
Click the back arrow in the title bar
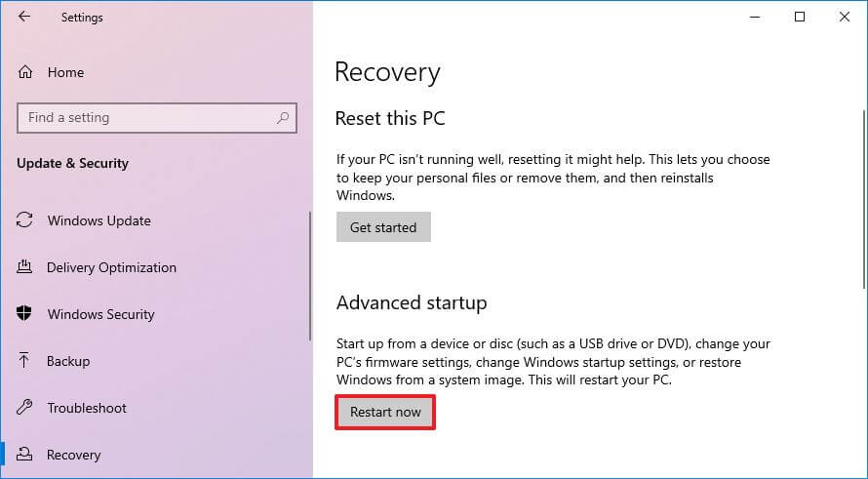tap(24, 17)
